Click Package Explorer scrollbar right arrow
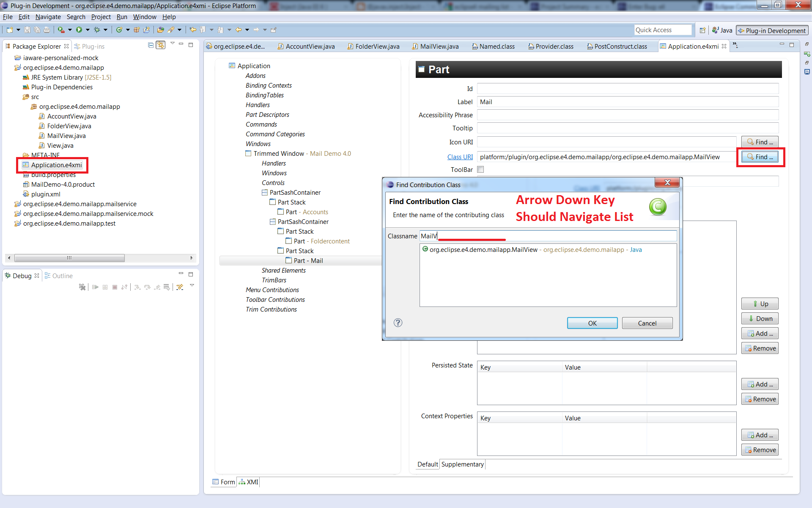 coord(192,258)
